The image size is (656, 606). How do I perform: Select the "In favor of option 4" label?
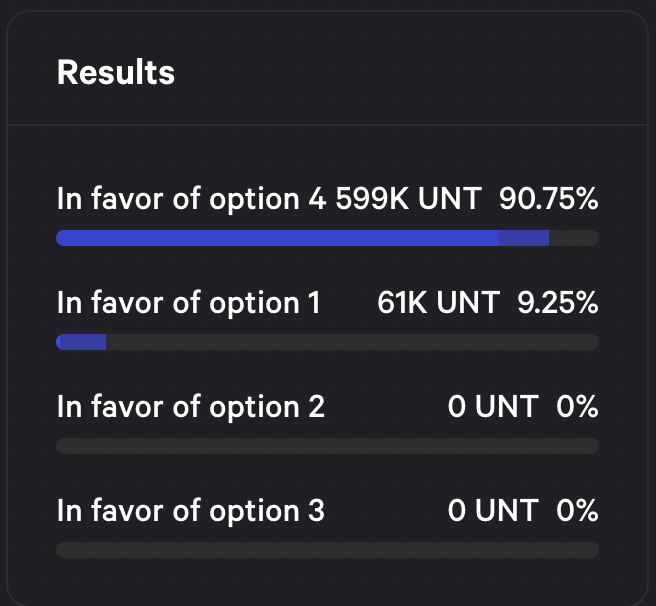(x=191, y=199)
